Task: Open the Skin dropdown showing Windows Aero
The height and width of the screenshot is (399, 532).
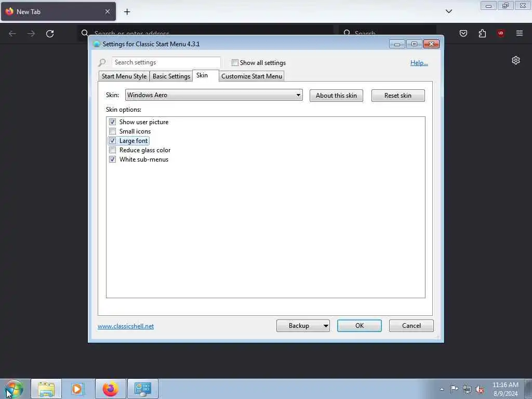Action: point(214,95)
